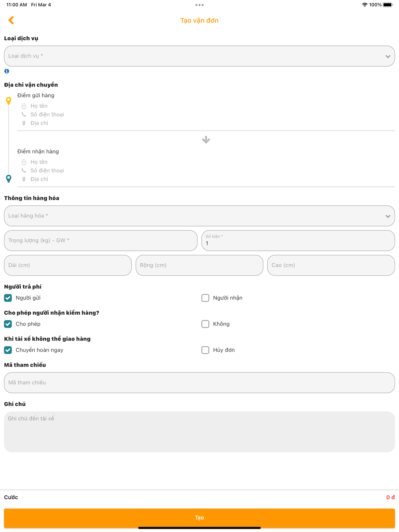Click the chevron on Loại hàng hóa field
The width and height of the screenshot is (399, 532).
pyautogui.click(x=388, y=216)
